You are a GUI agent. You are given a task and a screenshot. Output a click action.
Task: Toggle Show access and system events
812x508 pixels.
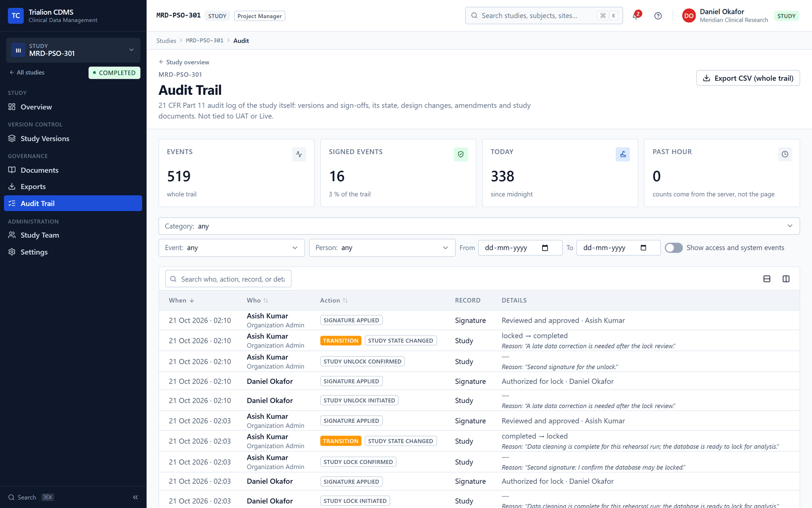674,248
